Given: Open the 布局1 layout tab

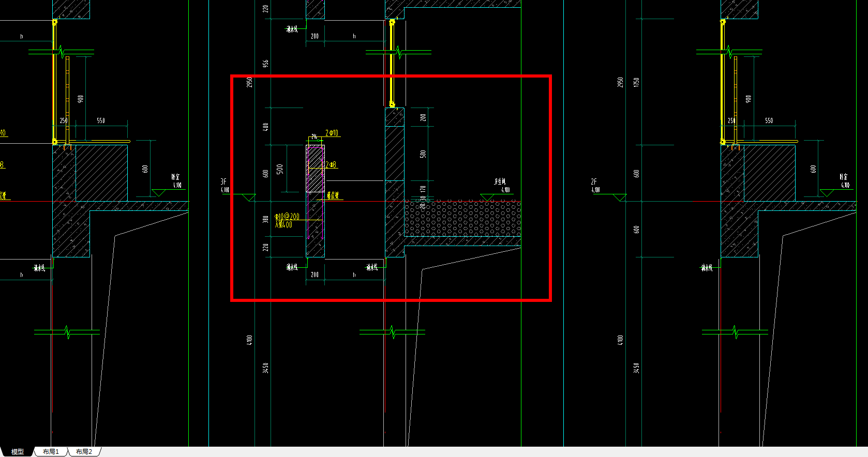Looking at the screenshot, I should [x=51, y=452].
